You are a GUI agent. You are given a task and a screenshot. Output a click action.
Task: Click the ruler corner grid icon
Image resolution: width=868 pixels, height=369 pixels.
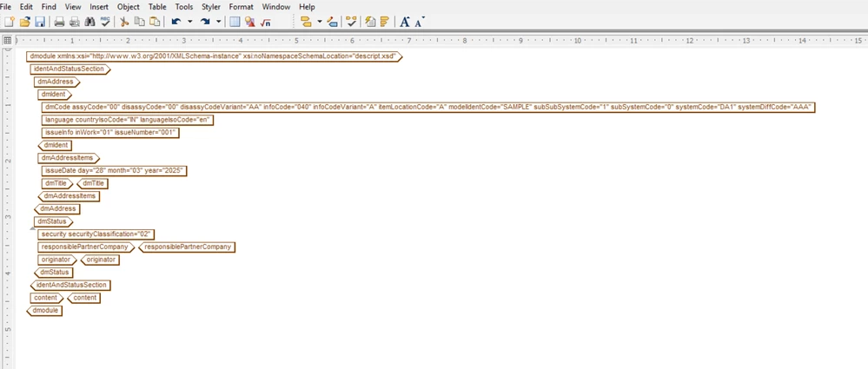(x=8, y=41)
